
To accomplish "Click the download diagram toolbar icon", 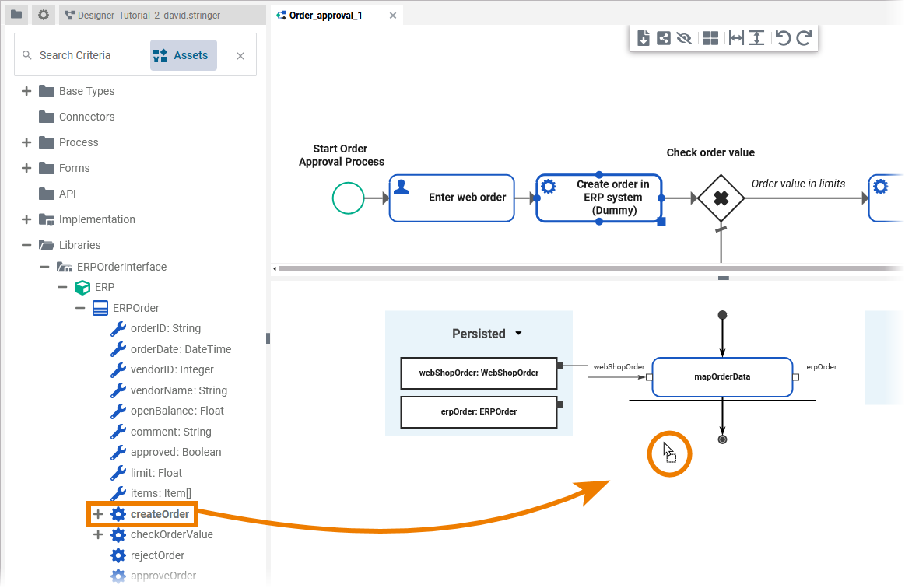I will pyautogui.click(x=643, y=38).
